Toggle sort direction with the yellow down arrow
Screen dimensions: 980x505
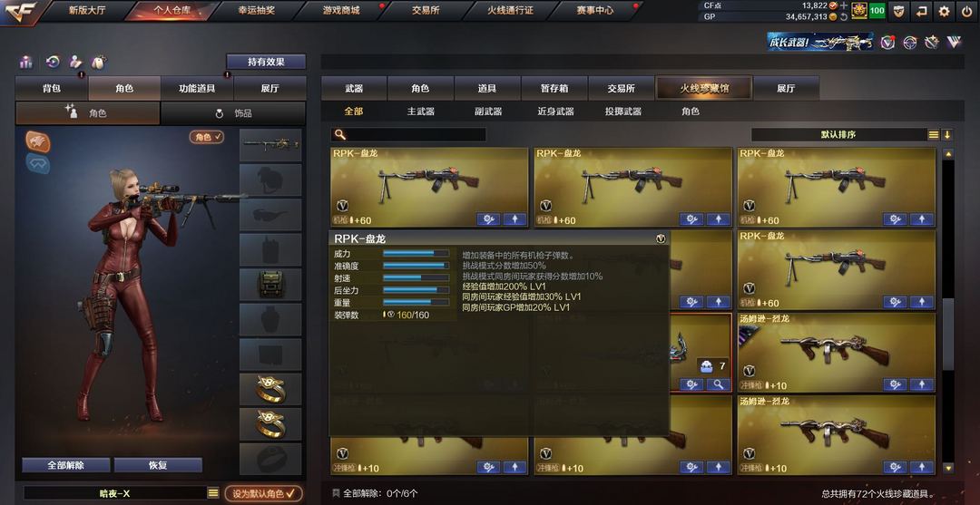[947, 135]
